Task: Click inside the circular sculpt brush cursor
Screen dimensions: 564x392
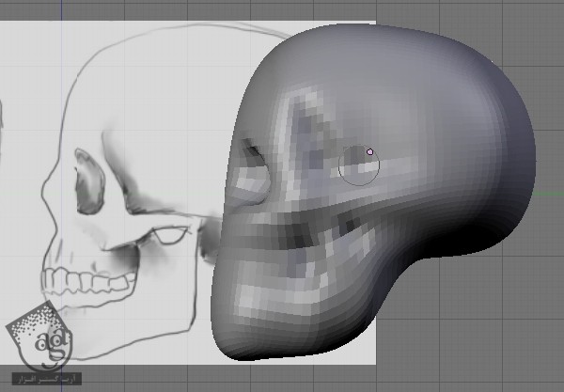Action: pos(359,165)
